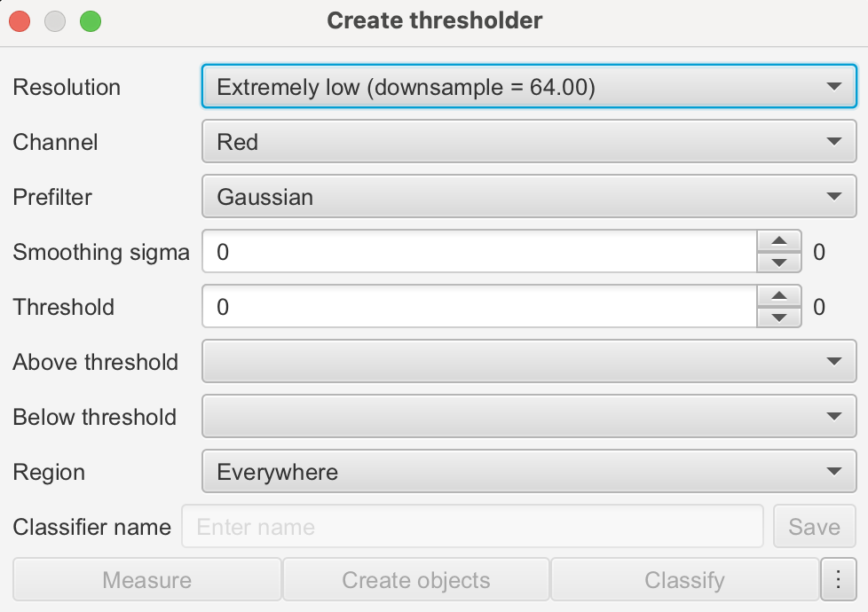Decrease the Threshold using its down arrow
The height and width of the screenshot is (612, 868).
[x=778, y=316]
